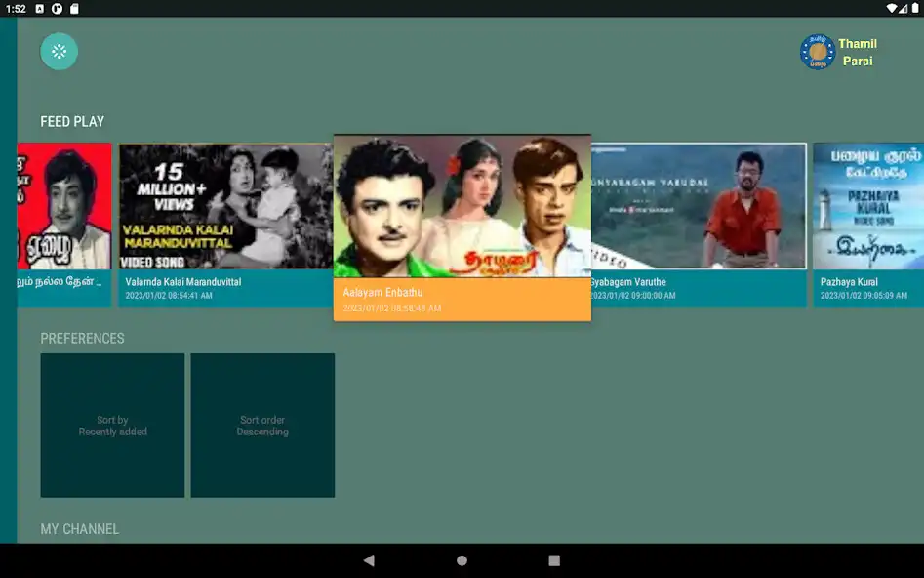Tap the Thamil Parai logo badge
This screenshot has height=578, width=924.
click(818, 52)
